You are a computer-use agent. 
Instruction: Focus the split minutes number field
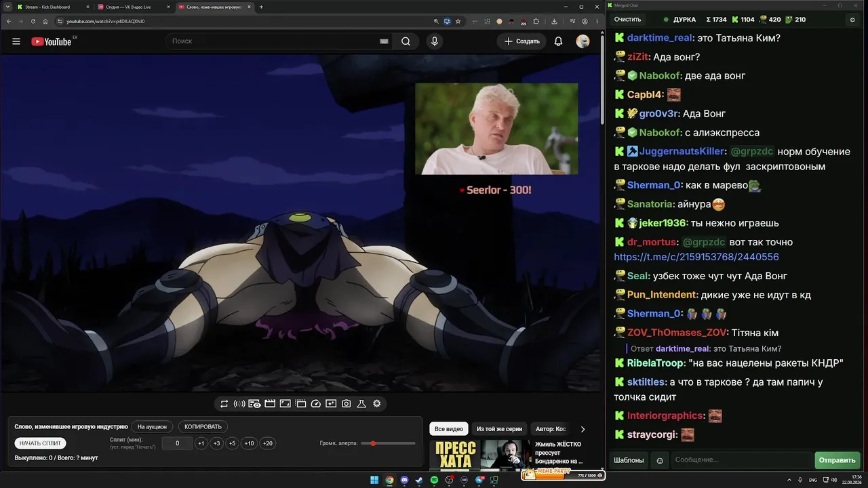point(177,443)
